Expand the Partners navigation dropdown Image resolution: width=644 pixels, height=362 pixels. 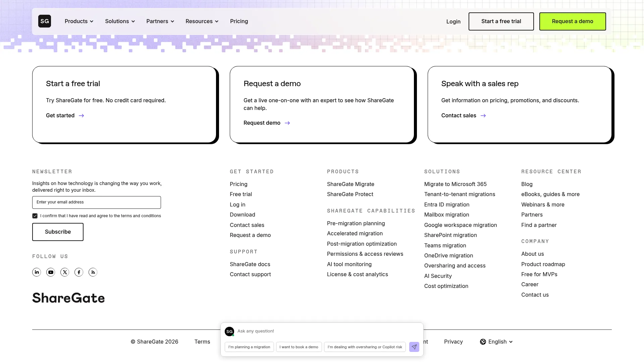click(160, 21)
